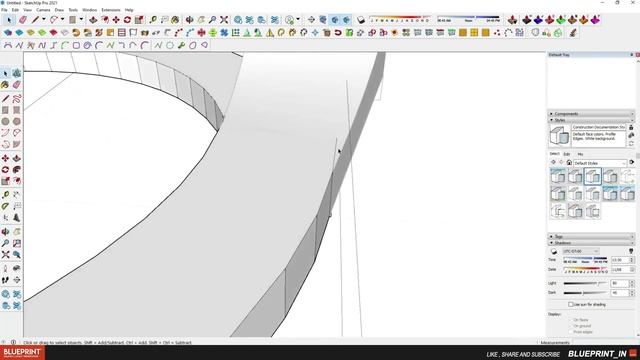
Task: Toggle shadows button in Shadows panel
Action: tap(554, 251)
